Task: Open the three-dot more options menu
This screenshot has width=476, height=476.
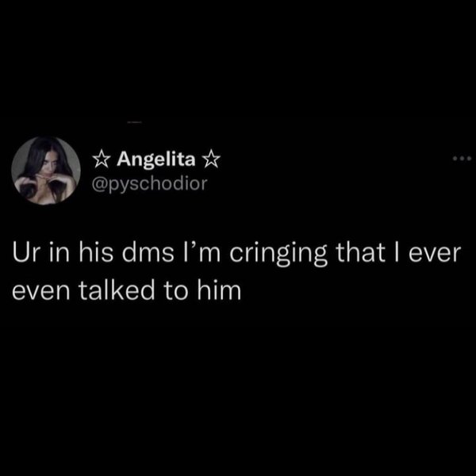Action: tap(462, 158)
